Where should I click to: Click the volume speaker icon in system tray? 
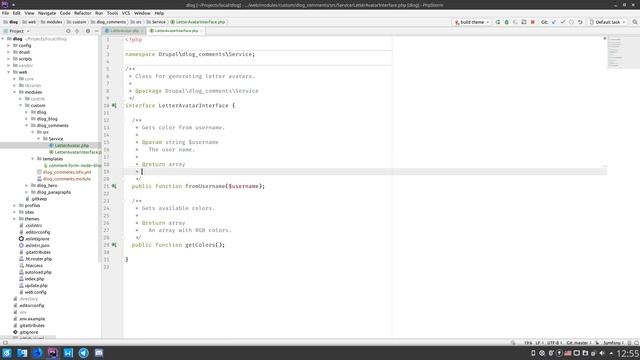point(602,353)
